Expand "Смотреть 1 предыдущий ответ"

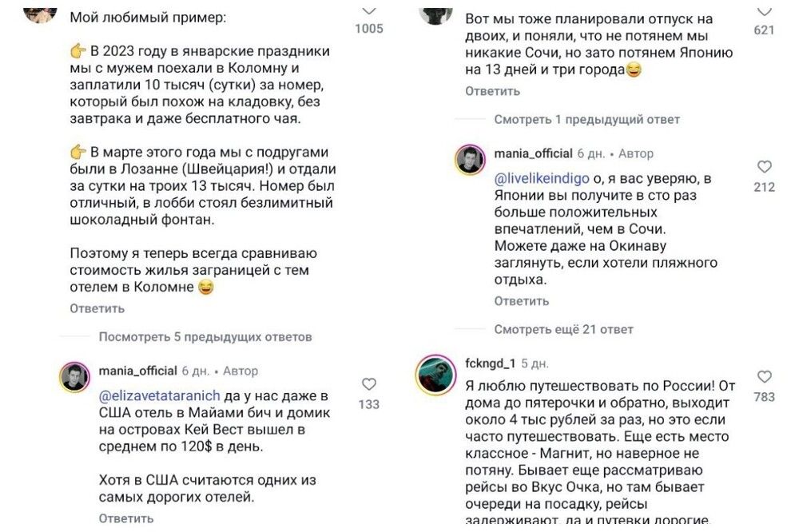pyautogui.click(x=586, y=119)
